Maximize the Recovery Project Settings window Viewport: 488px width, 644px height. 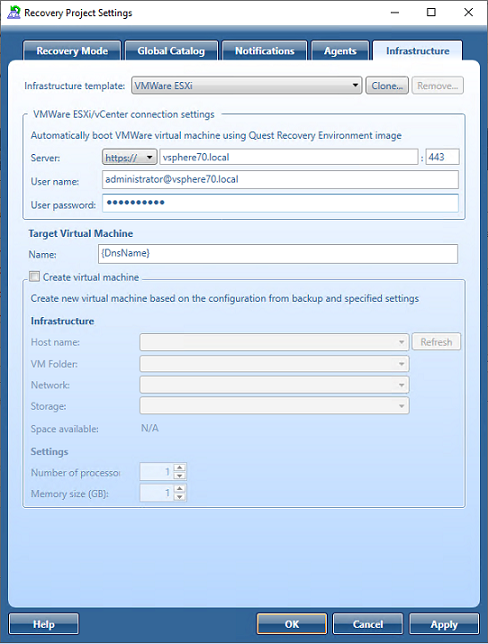431,12
